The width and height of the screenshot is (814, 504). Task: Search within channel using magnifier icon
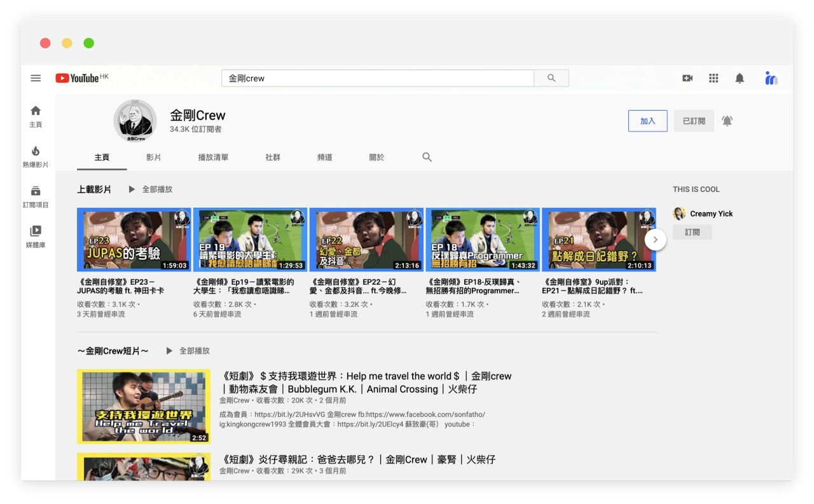point(427,157)
